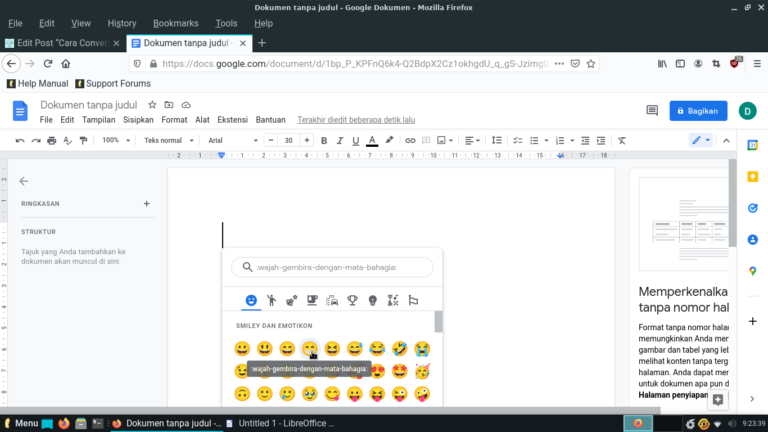Screen dimensions: 768x432
Task: Open numbered list options arrow
Action: pyautogui.click(x=572, y=141)
